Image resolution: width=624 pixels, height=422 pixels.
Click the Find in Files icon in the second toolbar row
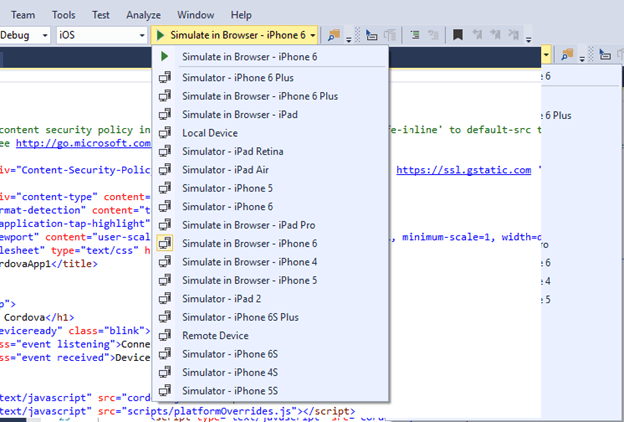(567, 55)
